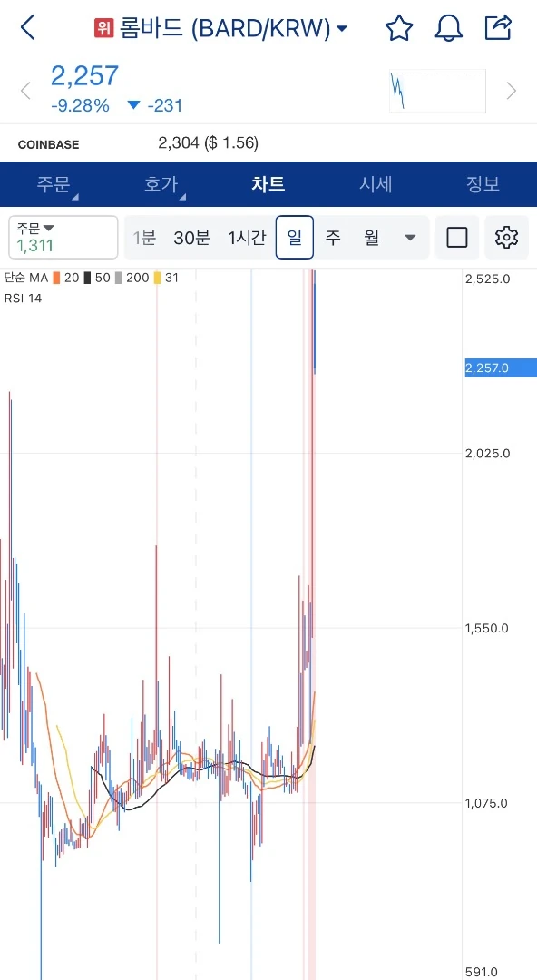Share this coin with the share icon
Screen dimensions: 537x980
tap(498, 27)
